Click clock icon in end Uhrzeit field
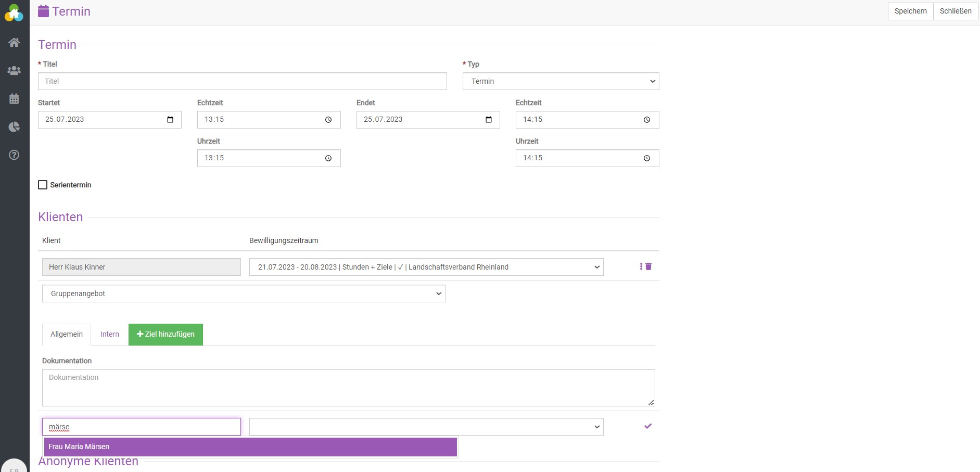 tap(647, 158)
